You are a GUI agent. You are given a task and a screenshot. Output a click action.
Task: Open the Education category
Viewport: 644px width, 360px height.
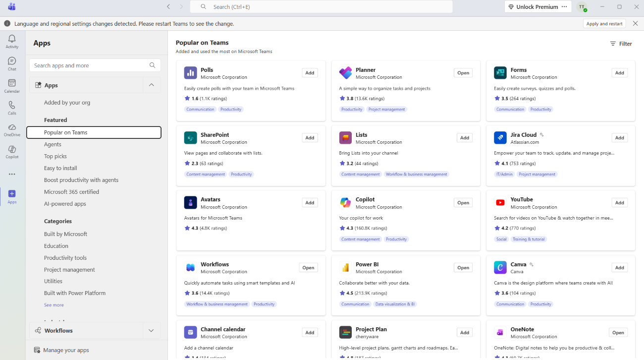pos(56,246)
